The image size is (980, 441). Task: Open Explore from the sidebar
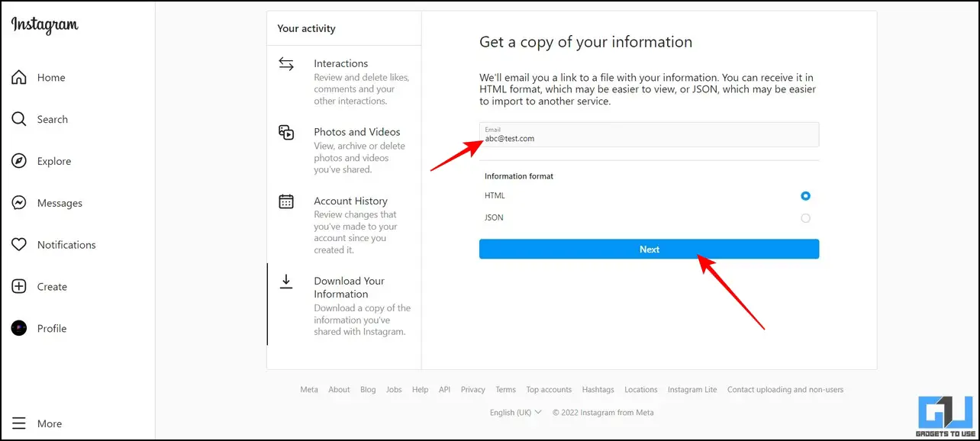tap(54, 161)
